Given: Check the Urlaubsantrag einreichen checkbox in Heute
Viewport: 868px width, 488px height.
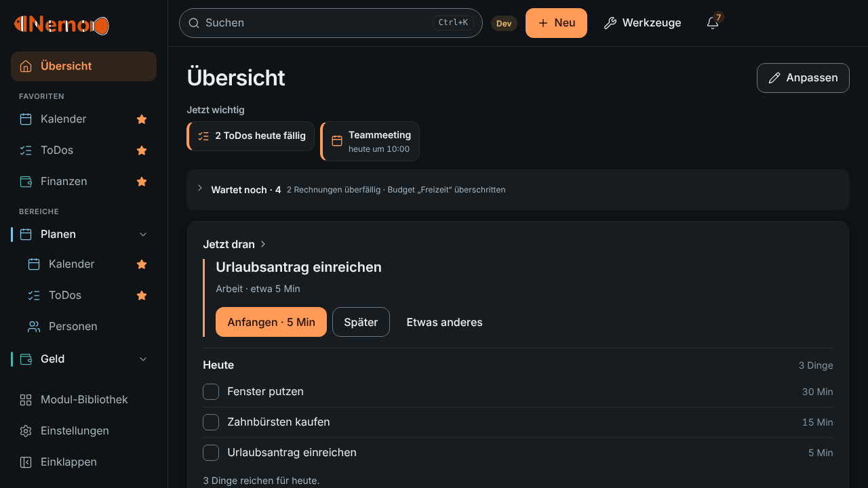Looking at the screenshot, I should [211, 453].
